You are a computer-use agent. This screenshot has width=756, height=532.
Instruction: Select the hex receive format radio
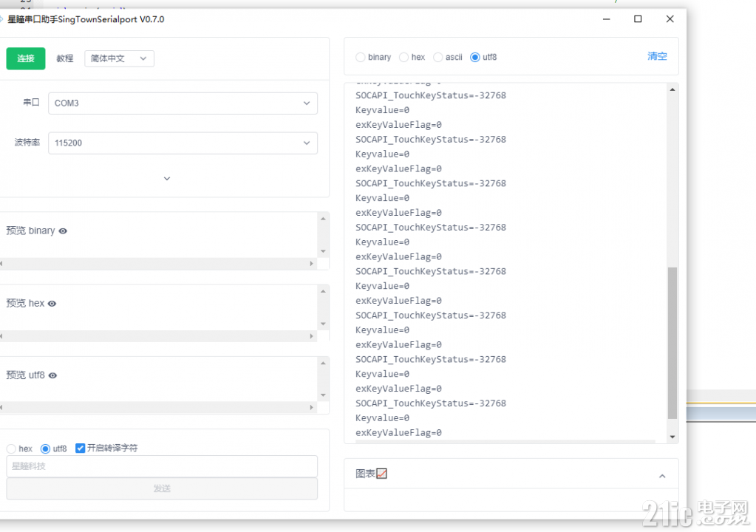pos(403,58)
